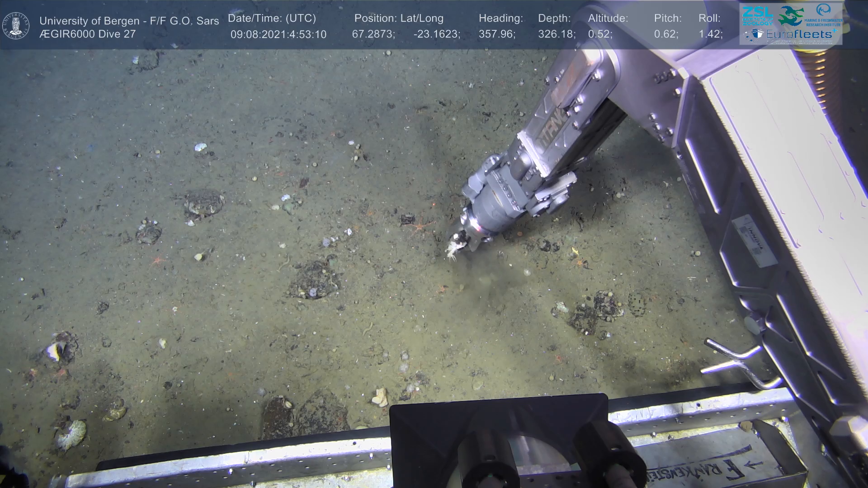Click the timestamp value 09:08:2021:4:53:10
This screenshot has height=488, width=868.
[278, 35]
